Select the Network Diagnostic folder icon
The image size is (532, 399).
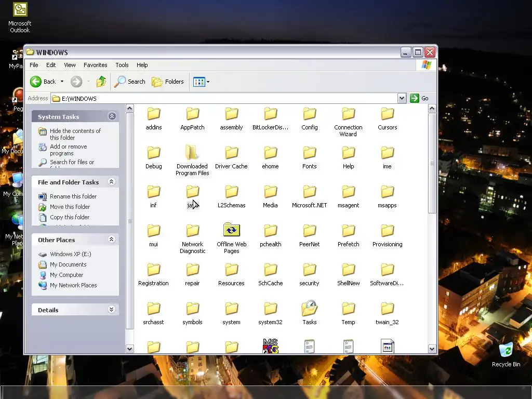pyautogui.click(x=192, y=231)
